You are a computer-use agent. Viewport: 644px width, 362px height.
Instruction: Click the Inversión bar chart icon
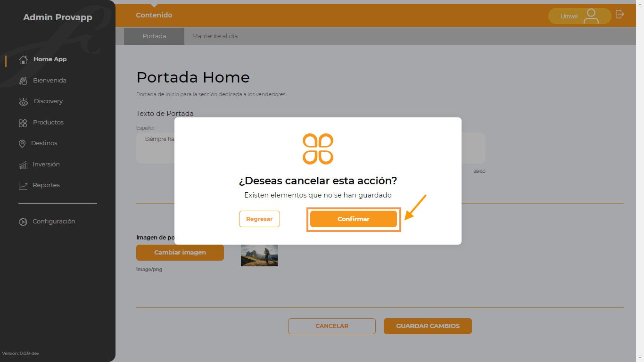23,165
